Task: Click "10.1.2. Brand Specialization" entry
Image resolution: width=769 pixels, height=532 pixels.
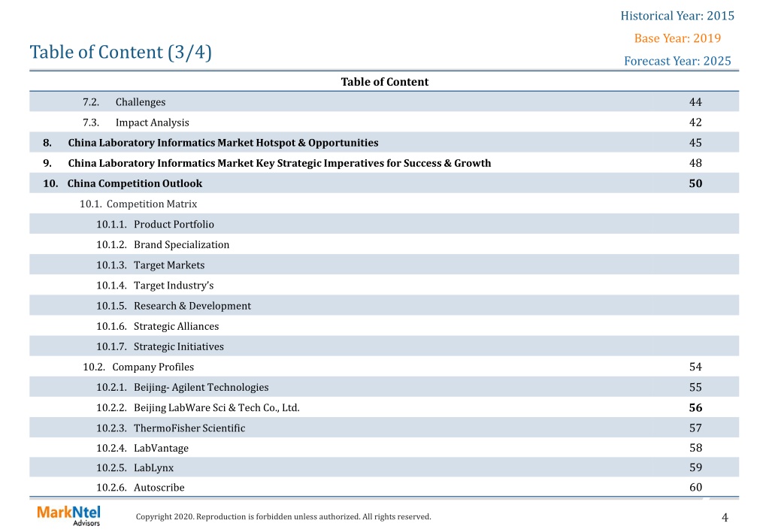Action: 163,245
